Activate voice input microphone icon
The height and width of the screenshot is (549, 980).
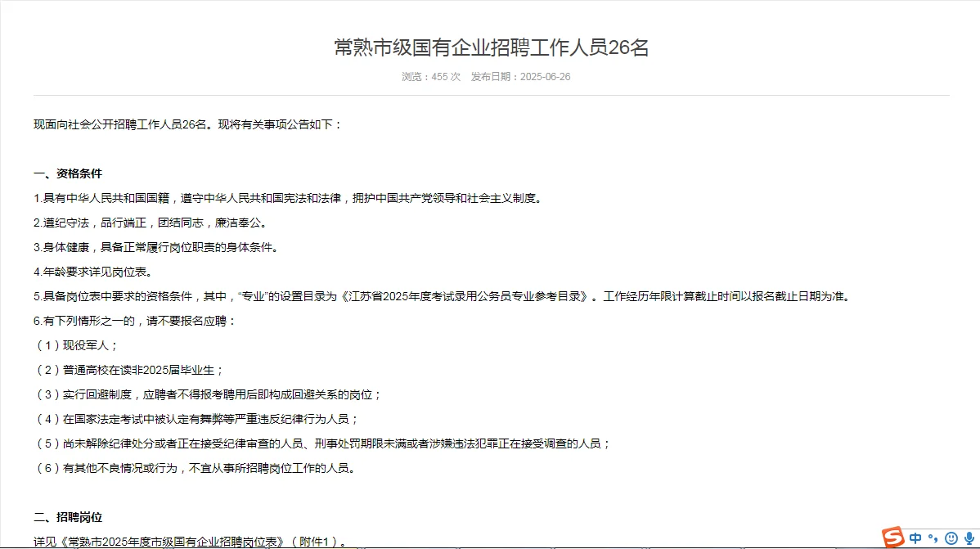(x=969, y=538)
